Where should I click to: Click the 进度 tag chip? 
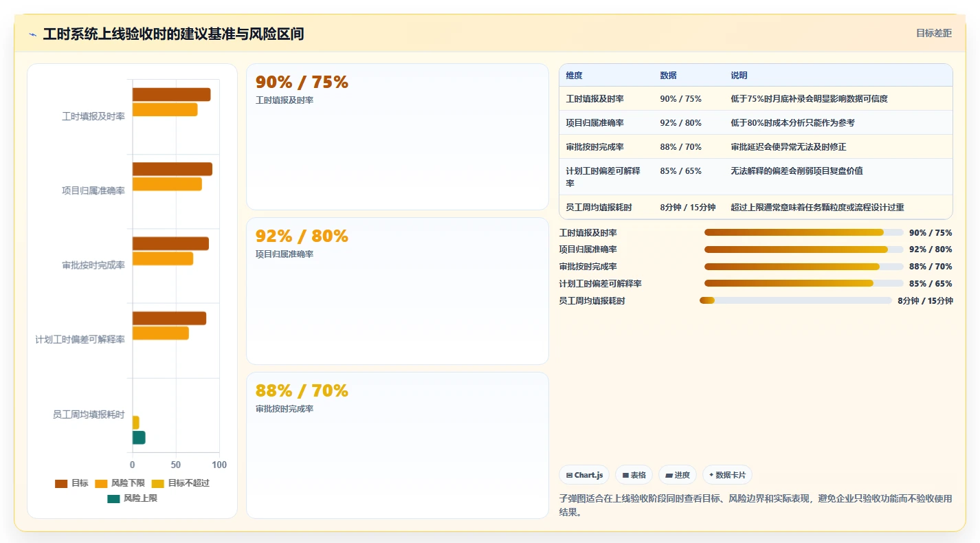(678, 475)
